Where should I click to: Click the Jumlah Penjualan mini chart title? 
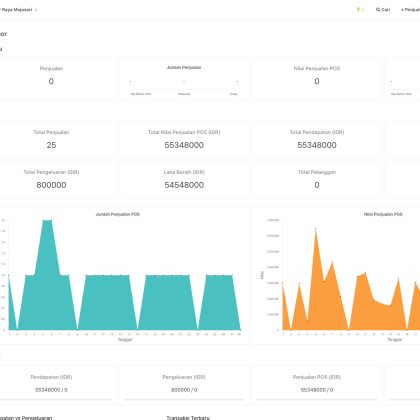(184, 67)
